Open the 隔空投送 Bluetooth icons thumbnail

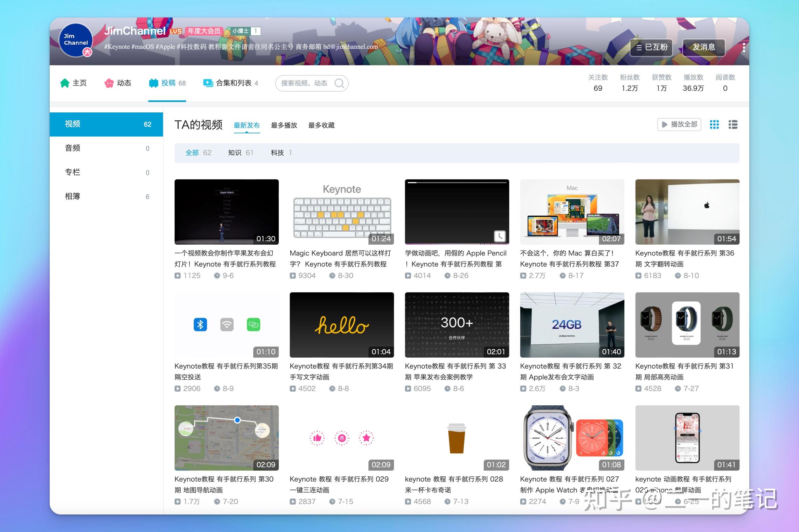(227, 325)
